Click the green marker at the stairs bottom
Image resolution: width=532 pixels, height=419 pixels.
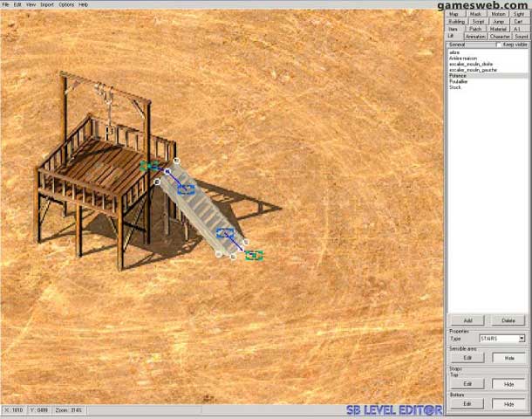[254, 255]
